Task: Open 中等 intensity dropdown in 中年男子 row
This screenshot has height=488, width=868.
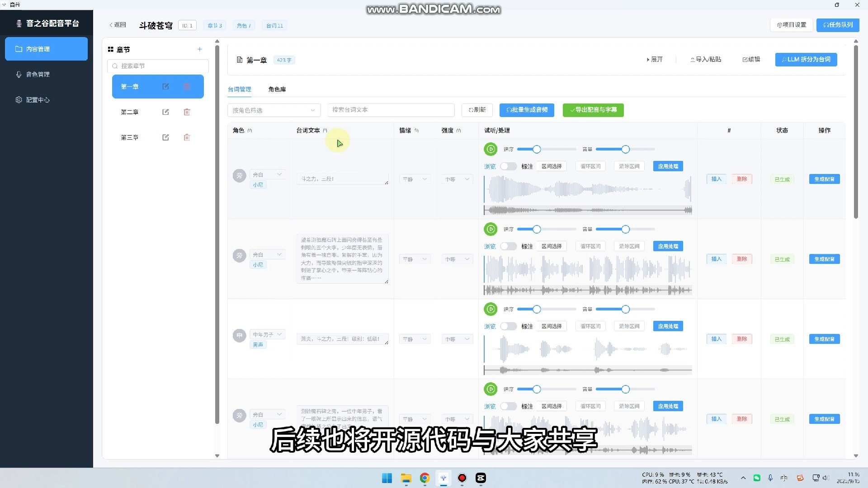Action: (457, 339)
